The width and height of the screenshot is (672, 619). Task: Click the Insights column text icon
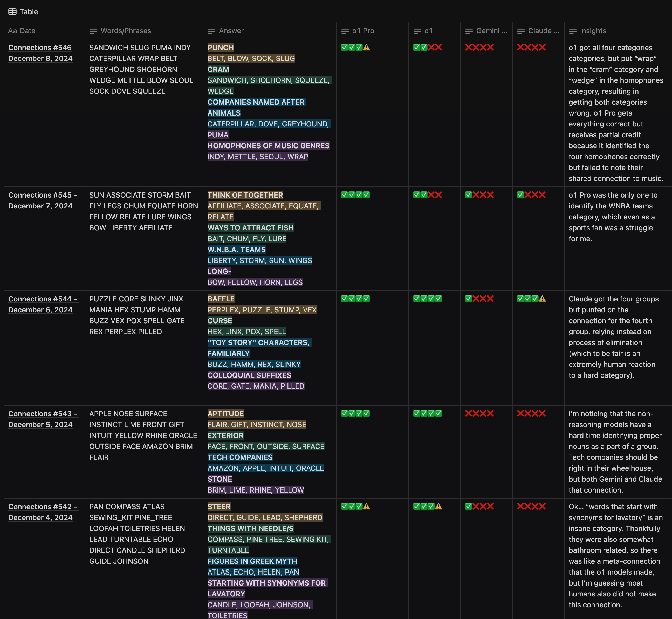pos(573,31)
